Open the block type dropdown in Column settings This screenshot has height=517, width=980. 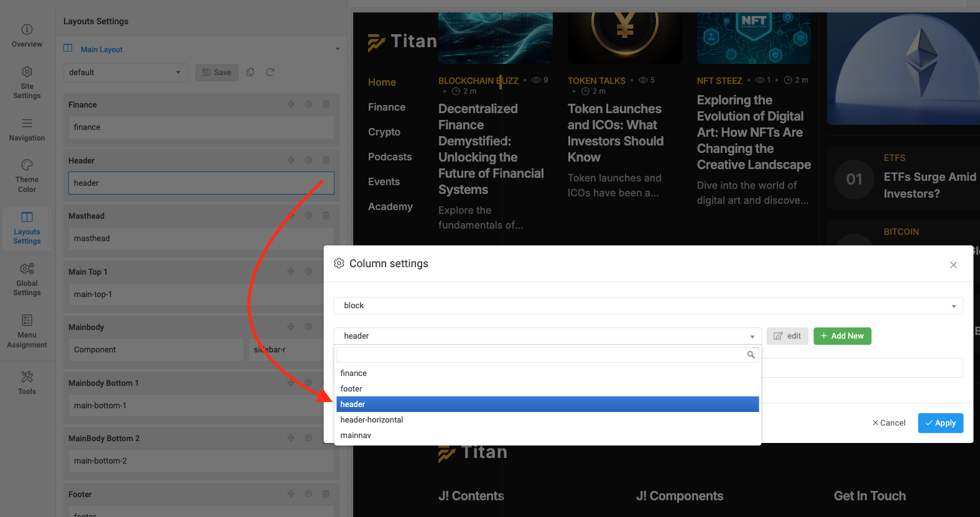coord(649,306)
